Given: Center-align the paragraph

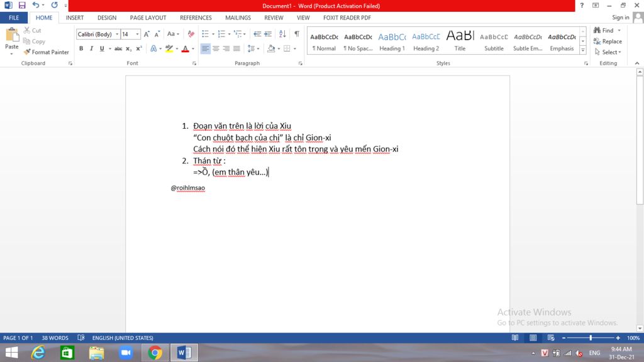Looking at the screenshot, I should (x=216, y=48).
